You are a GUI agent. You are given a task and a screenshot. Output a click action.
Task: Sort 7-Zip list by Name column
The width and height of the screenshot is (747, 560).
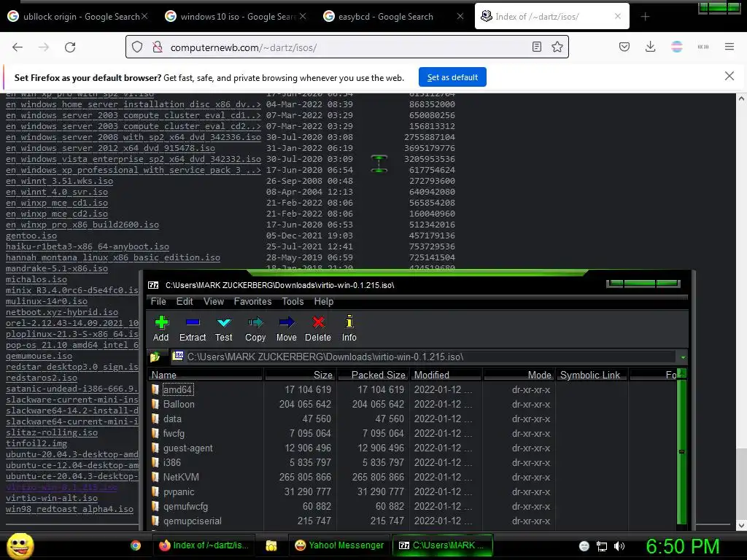205,375
